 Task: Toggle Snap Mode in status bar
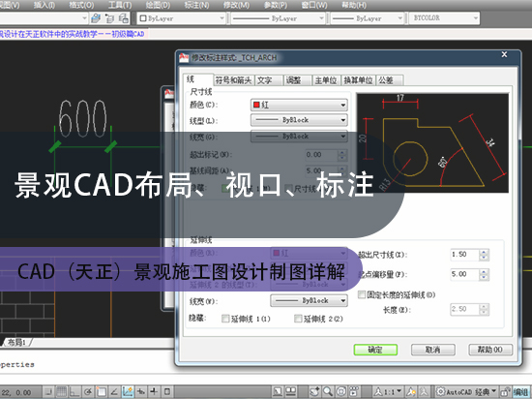(x=49, y=391)
